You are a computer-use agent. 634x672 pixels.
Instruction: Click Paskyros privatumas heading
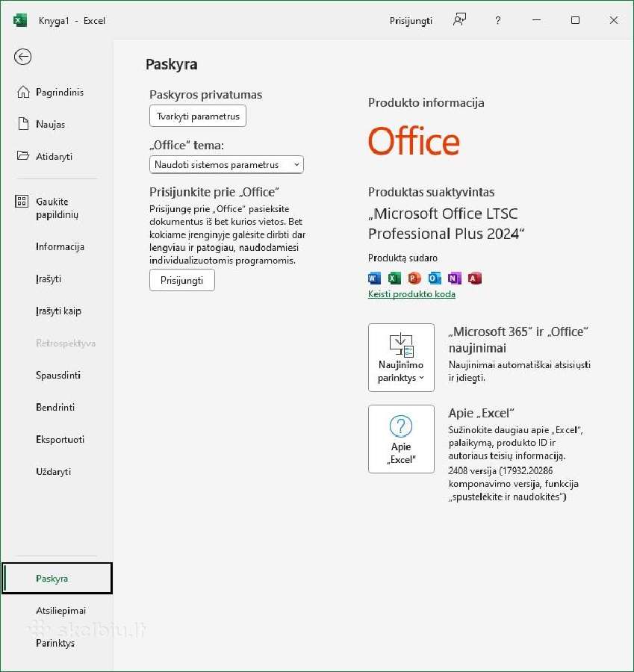206,95
